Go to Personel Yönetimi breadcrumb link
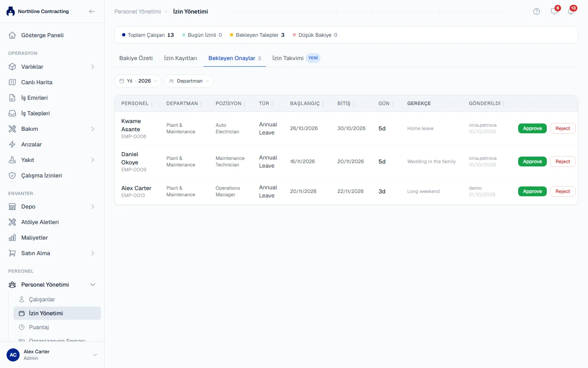This screenshot has height=368, width=588. 138,11
